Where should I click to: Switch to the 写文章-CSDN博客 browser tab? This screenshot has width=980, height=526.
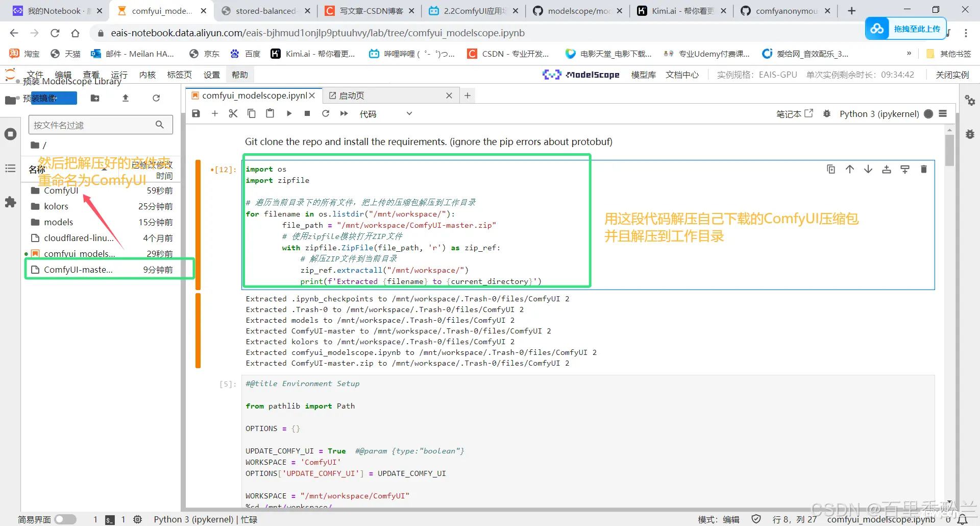coord(371,11)
